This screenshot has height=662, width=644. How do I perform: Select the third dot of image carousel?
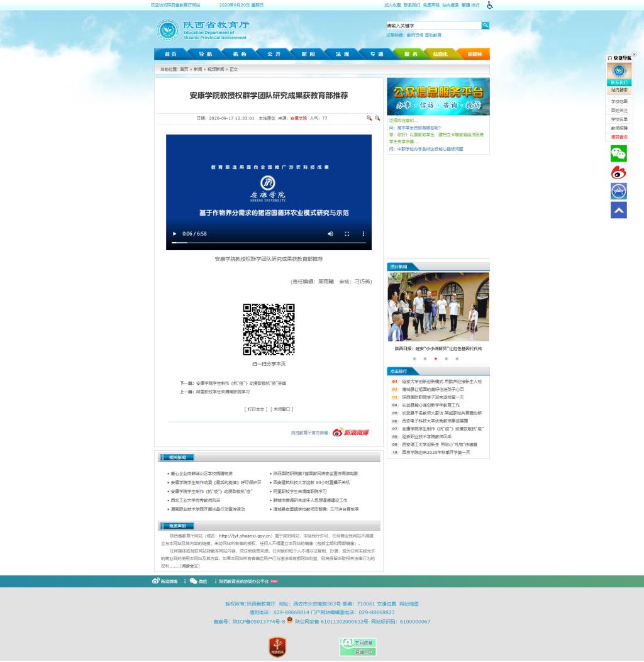pos(435,358)
